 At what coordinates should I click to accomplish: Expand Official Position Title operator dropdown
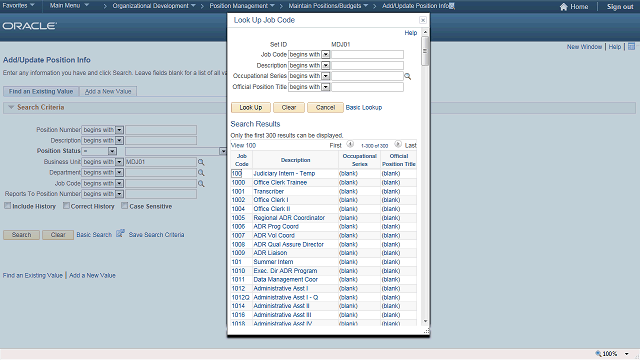325,87
